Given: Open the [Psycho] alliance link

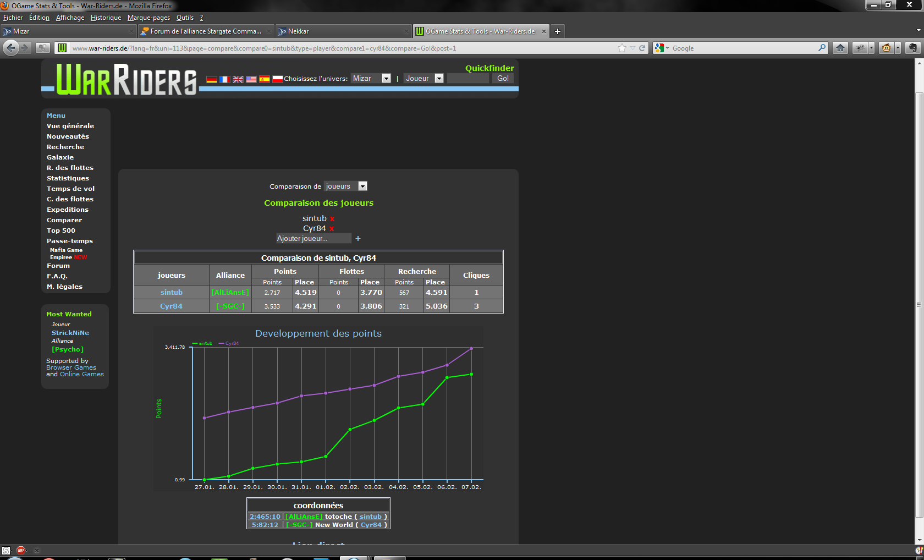Looking at the screenshot, I should tap(68, 349).
